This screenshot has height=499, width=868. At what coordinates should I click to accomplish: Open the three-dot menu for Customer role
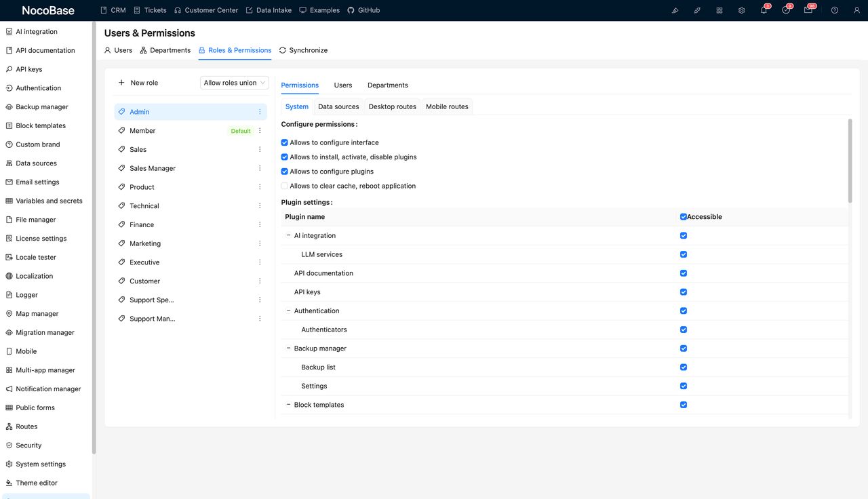[260, 281]
